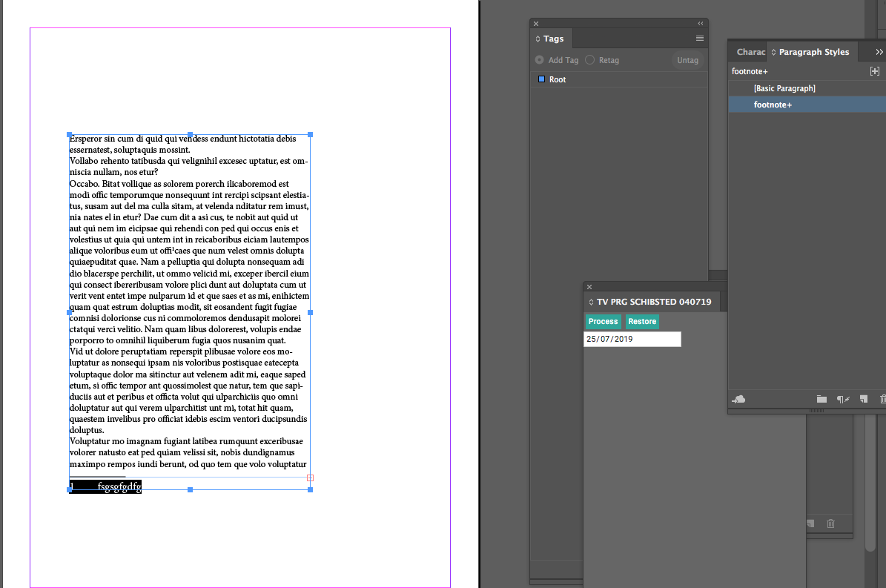Click the Tags panel tab
The width and height of the screenshot is (886, 588).
[x=552, y=39]
